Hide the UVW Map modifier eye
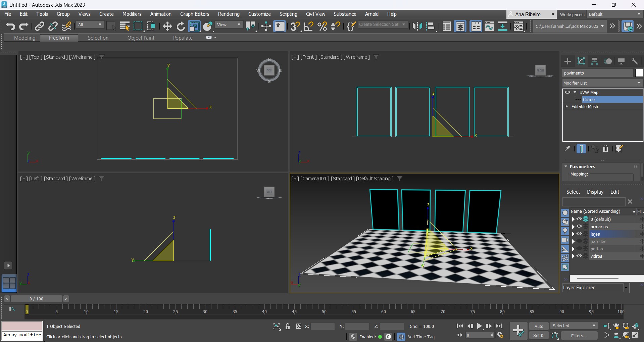Viewport: 644px width, 342px height. click(x=567, y=92)
